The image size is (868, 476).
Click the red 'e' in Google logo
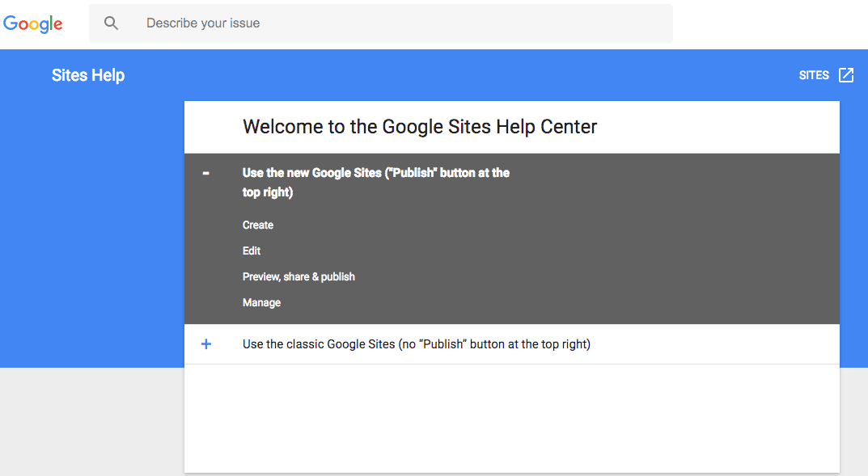(x=58, y=25)
